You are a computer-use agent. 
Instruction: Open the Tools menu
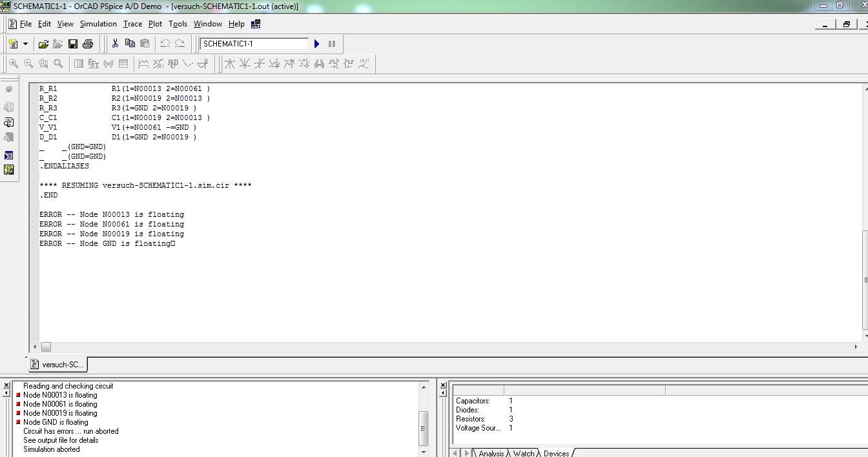pos(178,24)
